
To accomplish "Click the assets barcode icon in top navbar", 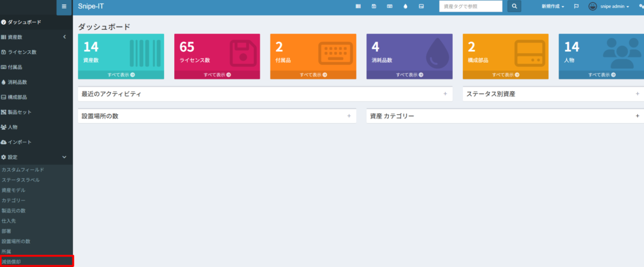I will 358,6.
